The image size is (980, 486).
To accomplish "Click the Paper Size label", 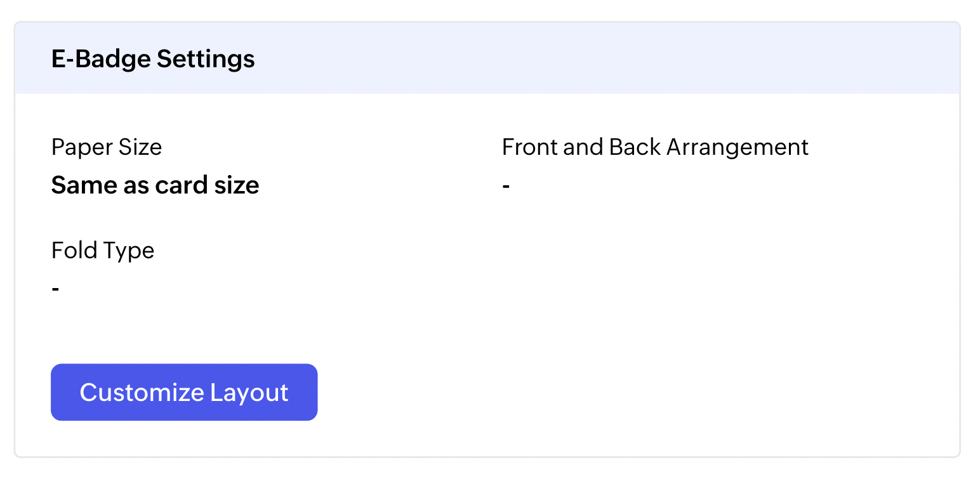I will pos(107,147).
